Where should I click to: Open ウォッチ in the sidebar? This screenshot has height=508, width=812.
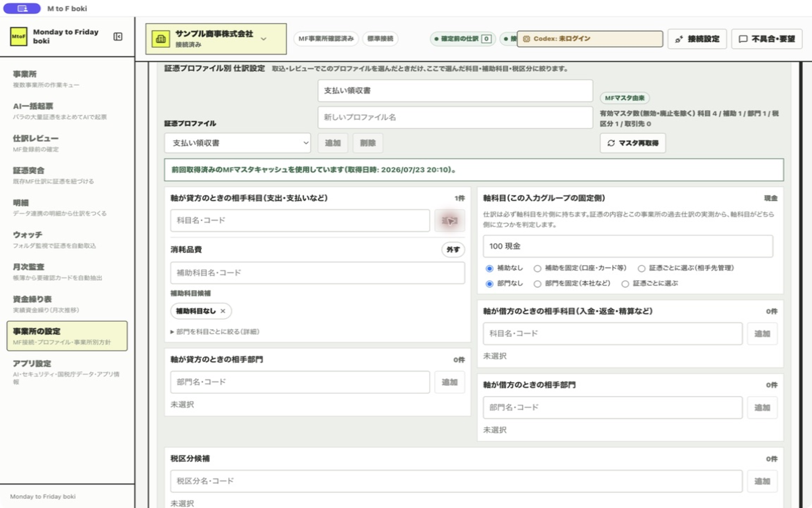pyautogui.click(x=68, y=240)
